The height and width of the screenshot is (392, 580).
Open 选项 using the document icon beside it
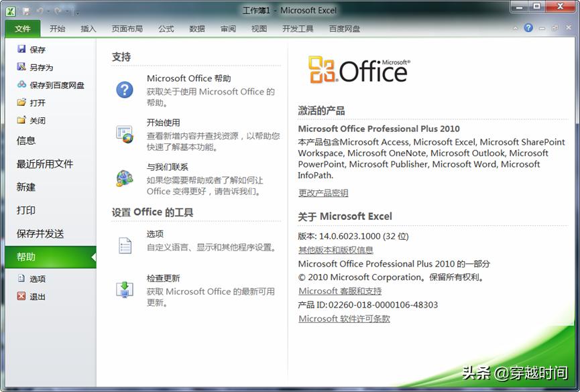click(125, 245)
